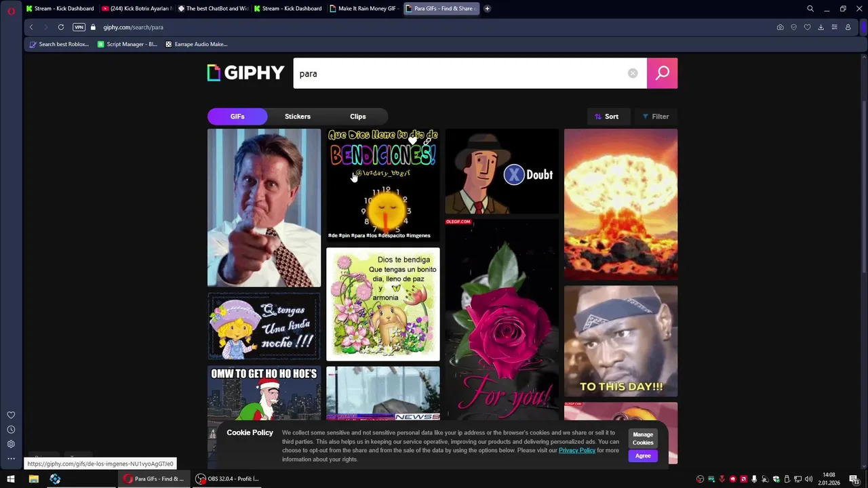Viewport: 868px width, 488px height.
Task: Click the Windows Start button
Action: (x=11, y=479)
